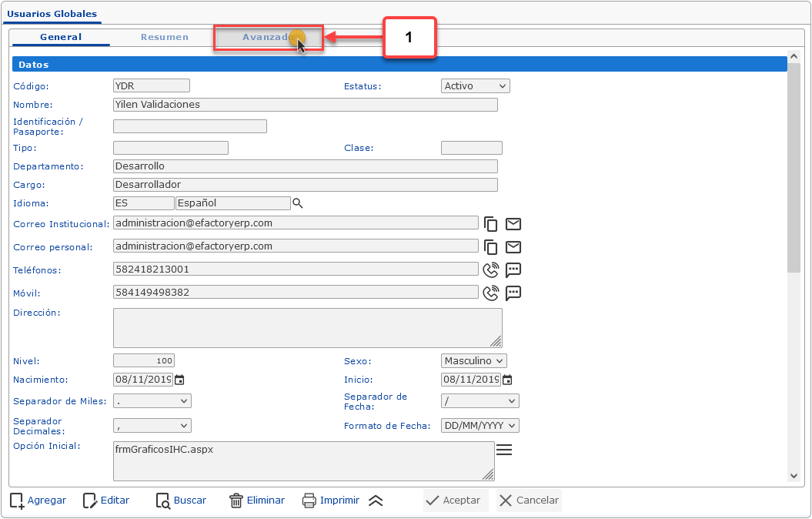Open Opción Inicial hamburger menu icon
812x519 pixels.
pyautogui.click(x=504, y=449)
